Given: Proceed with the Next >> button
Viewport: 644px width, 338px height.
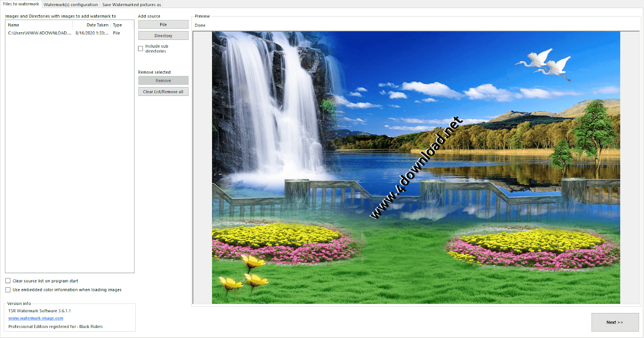Looking at the screenshot, I should point(615,322).
